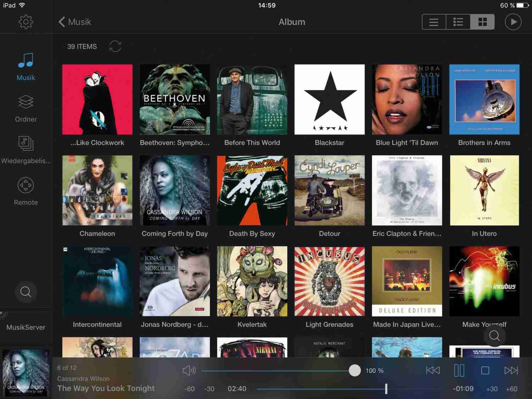Jump forward 30 seconds
Image resolution: width=532 pixels, height=399 pixels.
click(492, 389)
